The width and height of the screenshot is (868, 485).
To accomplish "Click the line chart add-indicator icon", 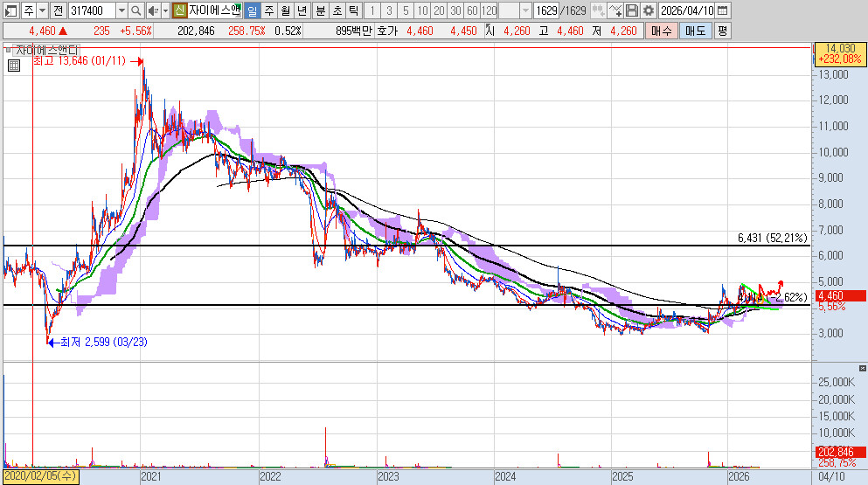I will [615, 10].
